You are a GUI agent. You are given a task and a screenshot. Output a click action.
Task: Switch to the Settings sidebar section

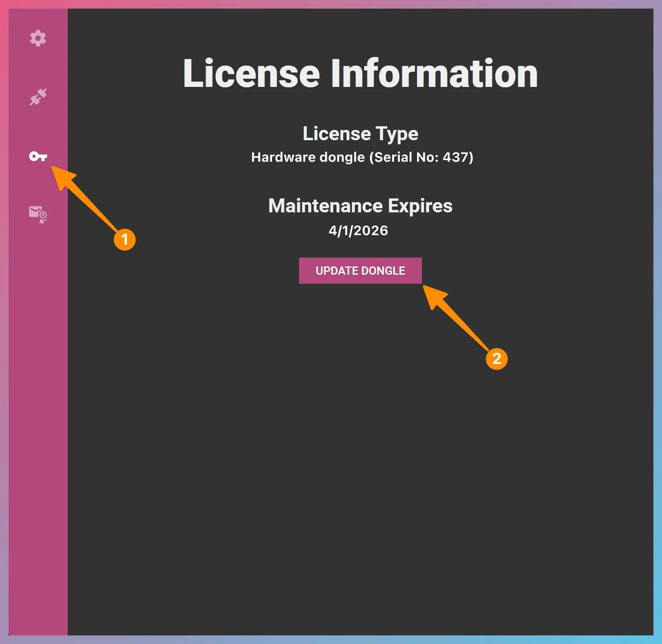(x=37, y=39)
